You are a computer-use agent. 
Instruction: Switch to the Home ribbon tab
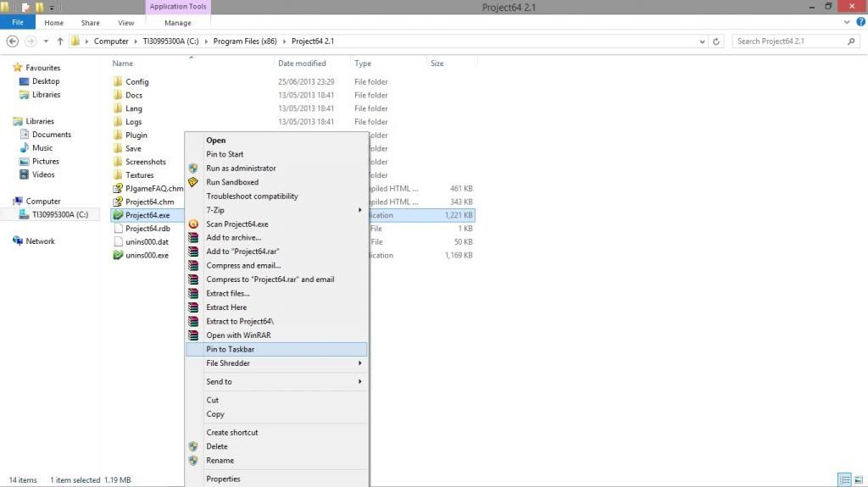53,23
